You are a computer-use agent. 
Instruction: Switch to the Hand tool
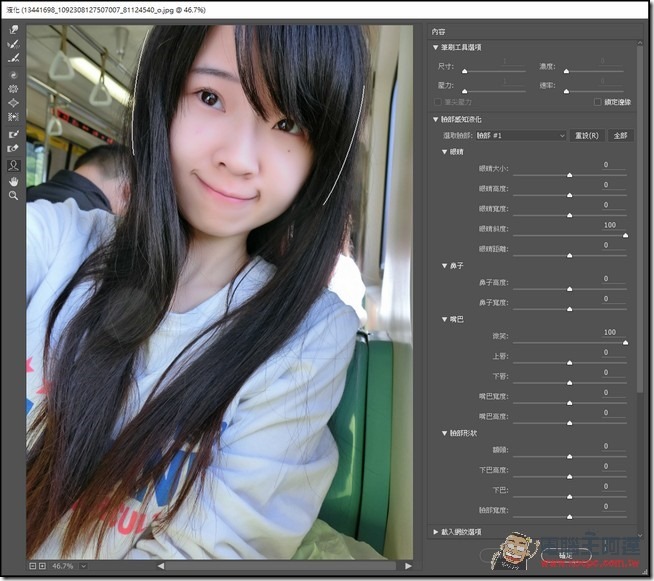point(14,181)
